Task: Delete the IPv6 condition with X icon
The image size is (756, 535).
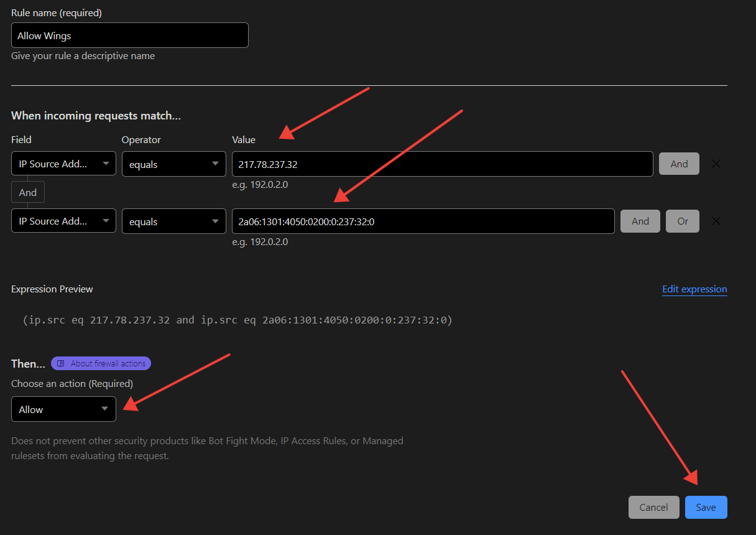Action: pos(716,221)
